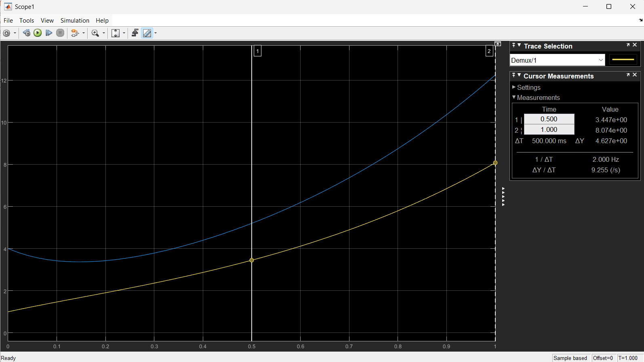Maximize the Scope1 window
The width and height of the screenshot is (644, 362).
point(609,6)
